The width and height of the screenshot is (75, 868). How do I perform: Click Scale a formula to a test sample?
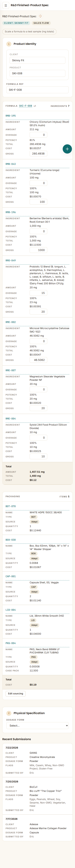coord(29,32)
